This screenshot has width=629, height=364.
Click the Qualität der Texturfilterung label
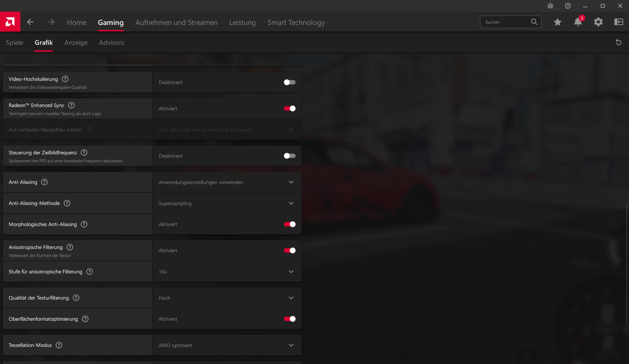point(39,298)
